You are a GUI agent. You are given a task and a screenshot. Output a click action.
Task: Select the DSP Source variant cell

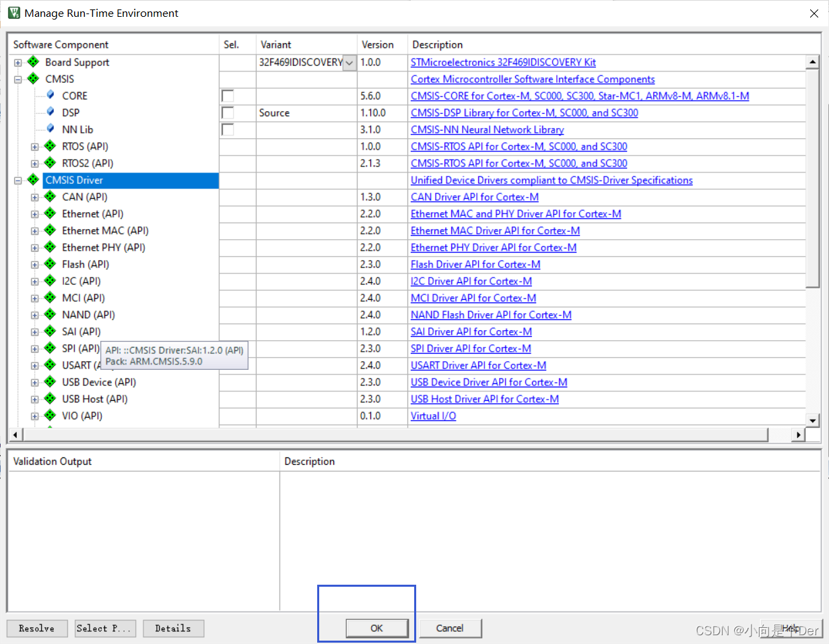tap(306, 112)
